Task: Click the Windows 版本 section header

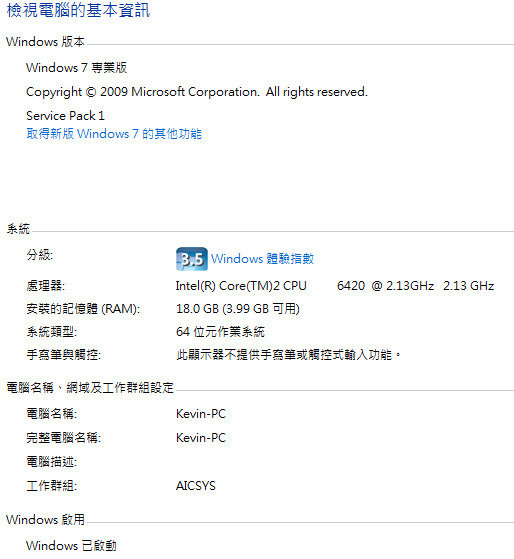Action: tap(45, 42)
